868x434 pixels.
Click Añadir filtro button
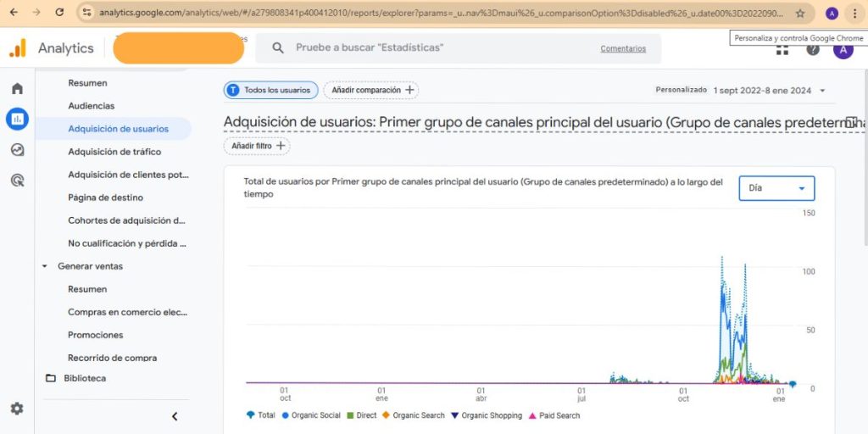point(257,146)
